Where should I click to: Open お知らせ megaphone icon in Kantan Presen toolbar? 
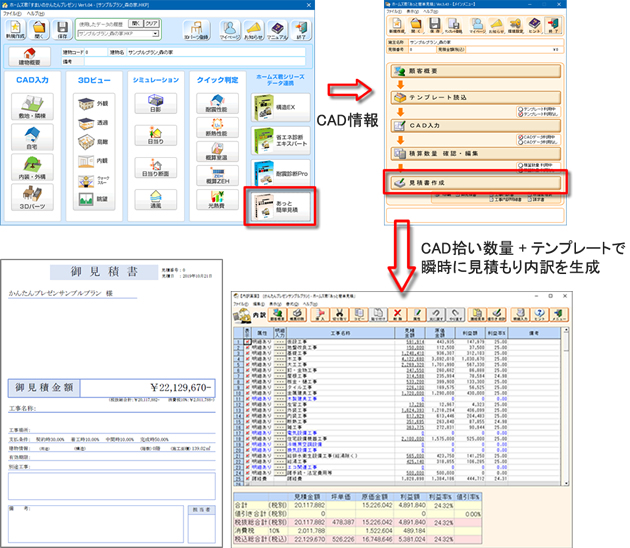point(254,30)
